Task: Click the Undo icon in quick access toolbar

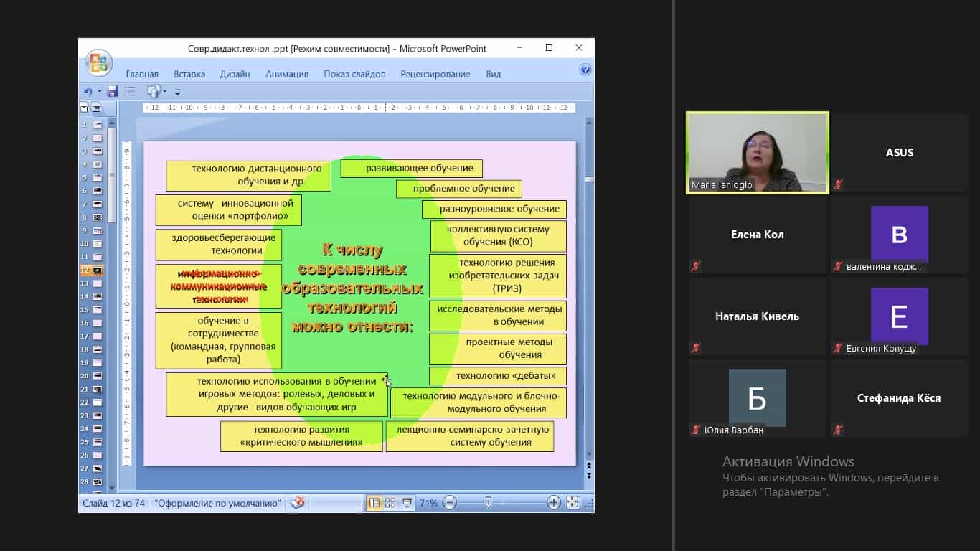Action: (88, 92)
